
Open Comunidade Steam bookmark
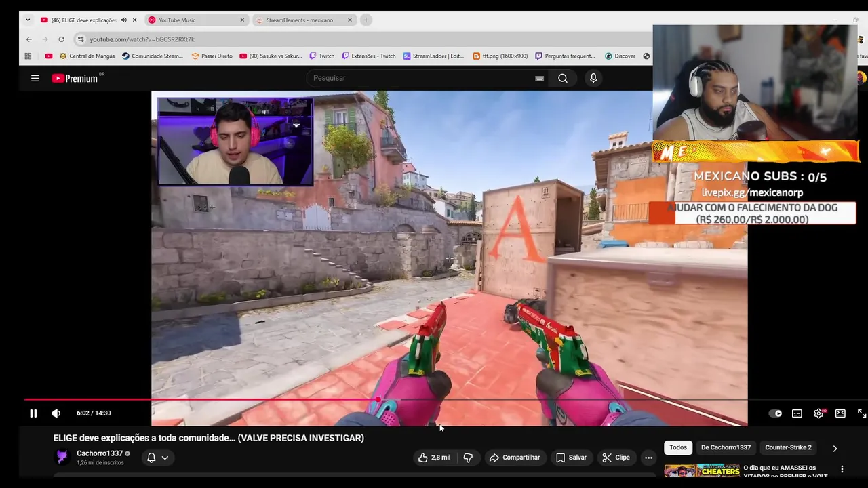(153, 56)
